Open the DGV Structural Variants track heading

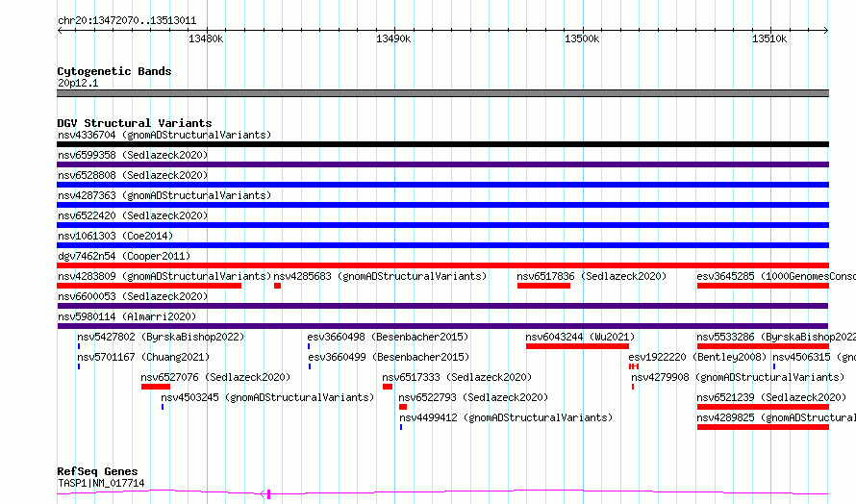click(135, 123)
